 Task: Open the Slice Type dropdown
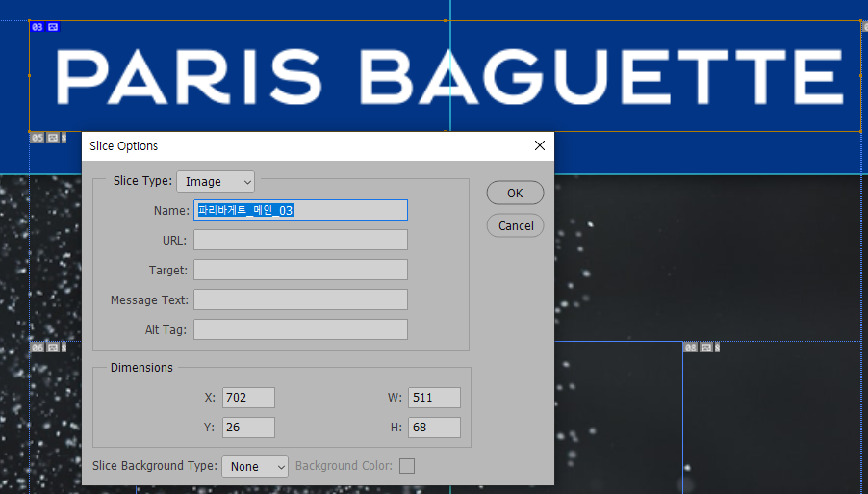(216, 182)
